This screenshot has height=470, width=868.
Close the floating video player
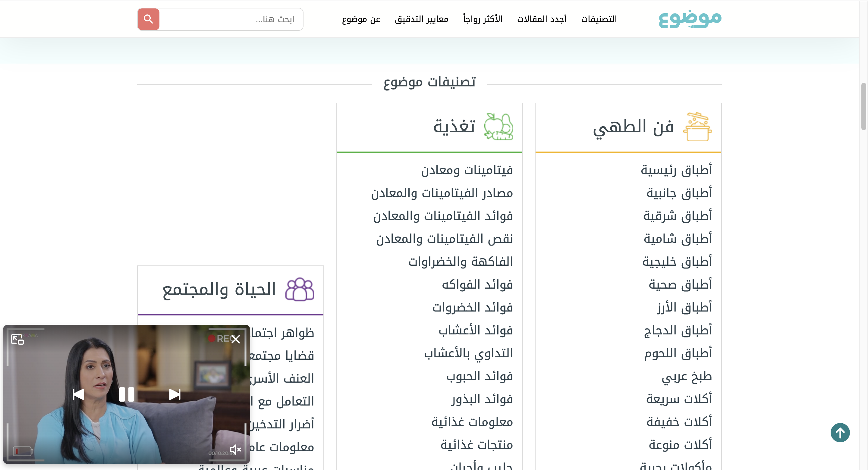pyautogui.click(x=235, y=339)
